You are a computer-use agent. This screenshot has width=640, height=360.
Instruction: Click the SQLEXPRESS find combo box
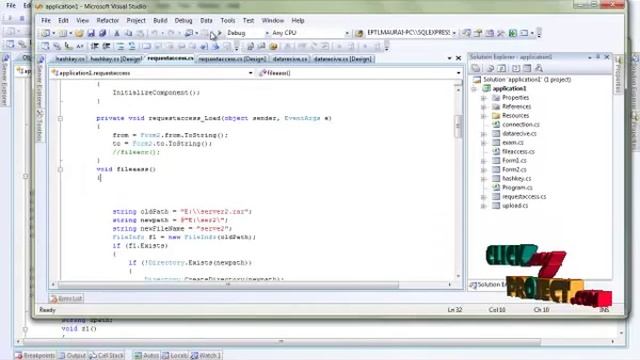click(x=411, y=33)
